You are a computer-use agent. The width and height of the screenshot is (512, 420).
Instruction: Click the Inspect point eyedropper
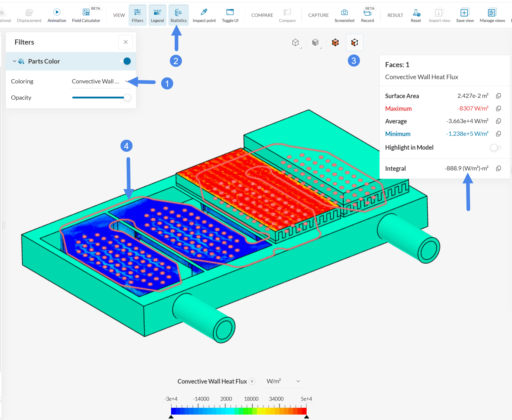click(x=204, y=15)
